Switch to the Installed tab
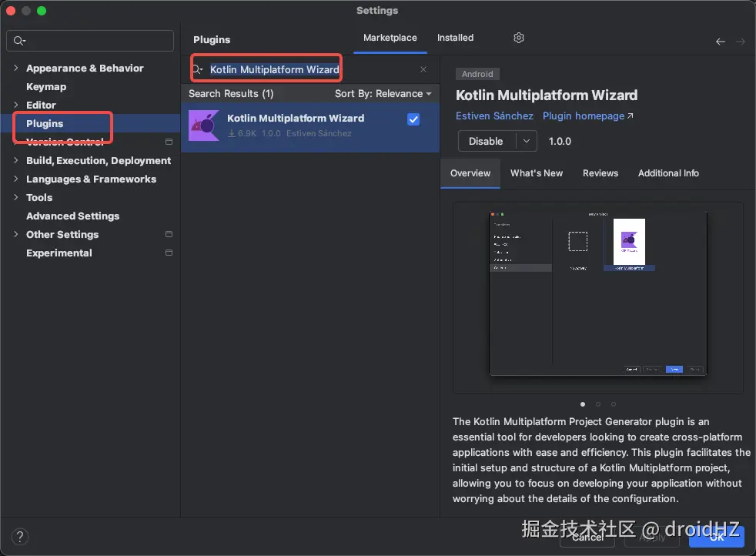The width and height of the screenshot is (756, 556). [x=455, y=38]
